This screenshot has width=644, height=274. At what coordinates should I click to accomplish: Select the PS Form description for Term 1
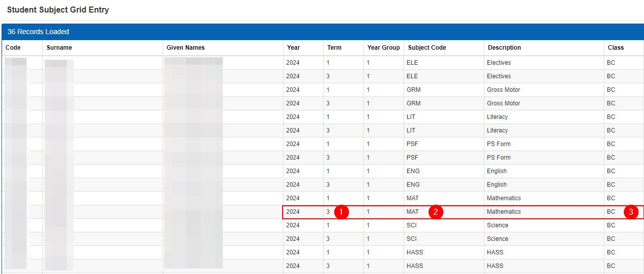pos(499,144)
